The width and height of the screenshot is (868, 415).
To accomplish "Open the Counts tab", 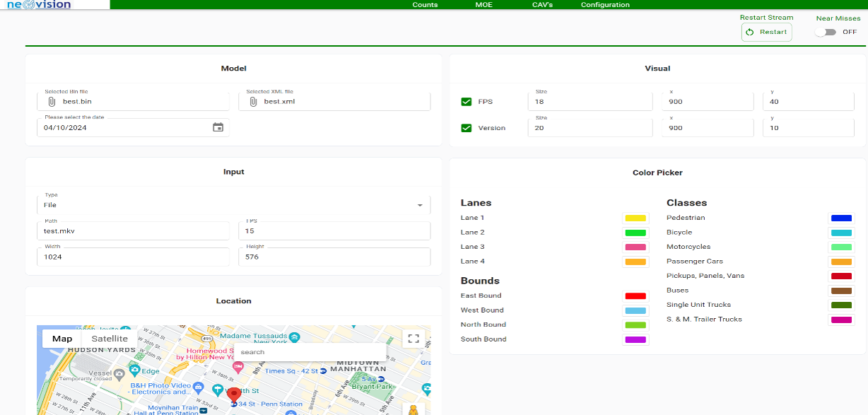I will [x=425, y=5].
